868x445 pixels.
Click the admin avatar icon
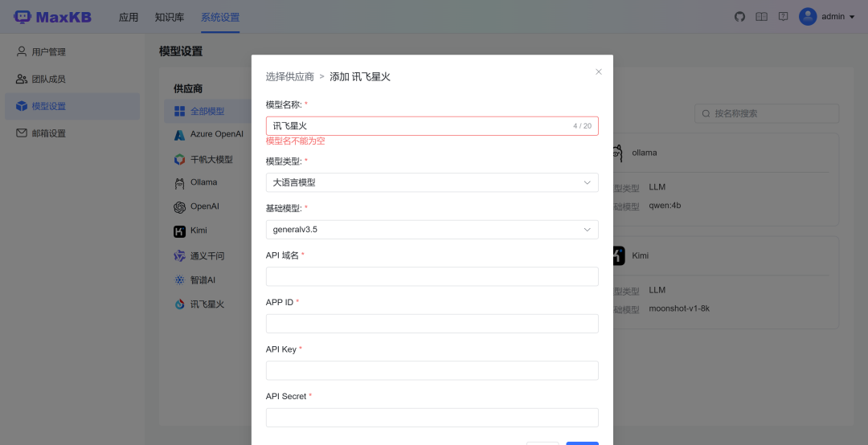point(808,17)
